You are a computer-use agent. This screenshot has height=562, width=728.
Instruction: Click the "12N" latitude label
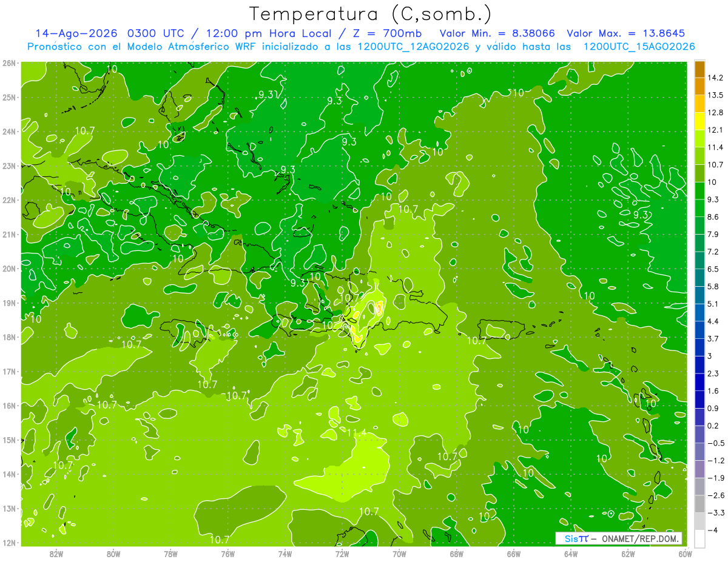pyautogui.click(x=10, y=543)
